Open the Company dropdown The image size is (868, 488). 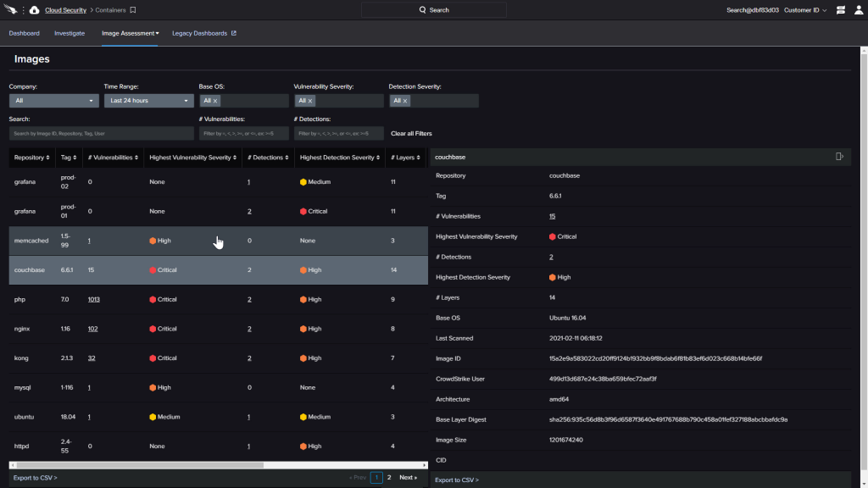53,101
